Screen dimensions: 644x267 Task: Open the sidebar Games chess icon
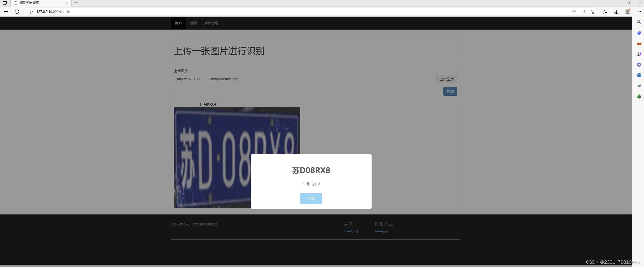(639, 54)
